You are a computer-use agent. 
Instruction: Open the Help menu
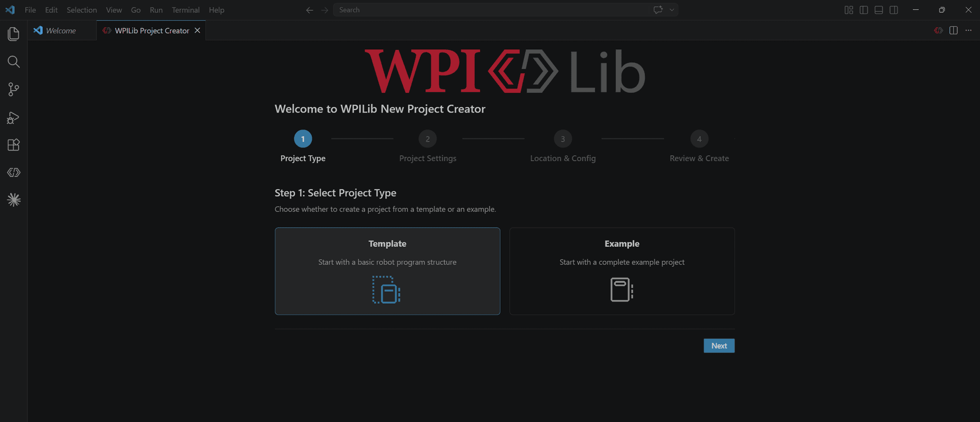coord(217,10)
